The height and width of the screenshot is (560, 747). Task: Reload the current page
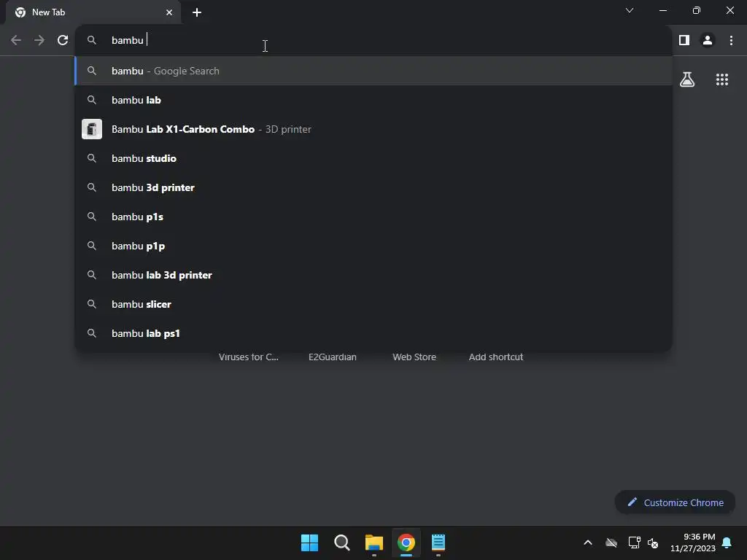tap(63, 41)
